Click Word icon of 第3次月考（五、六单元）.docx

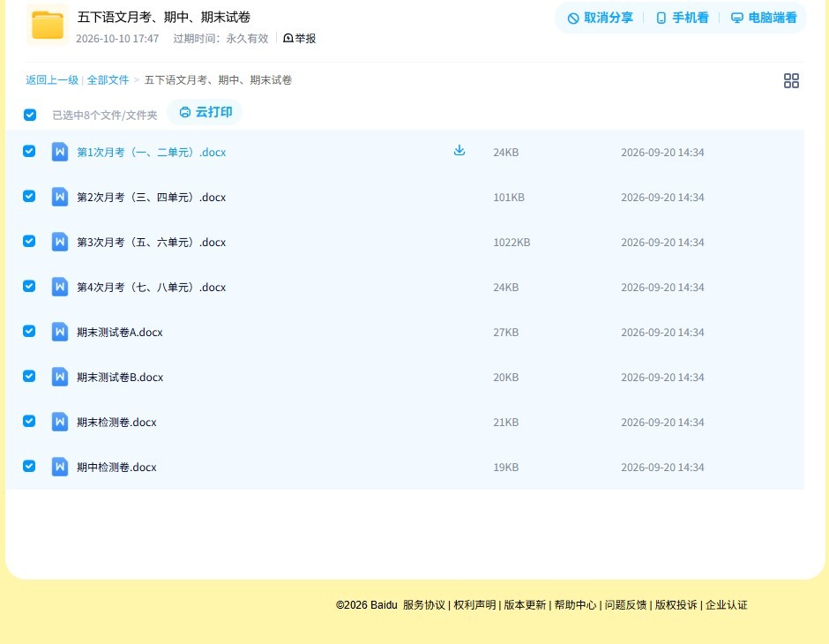[x=60, y=242]
